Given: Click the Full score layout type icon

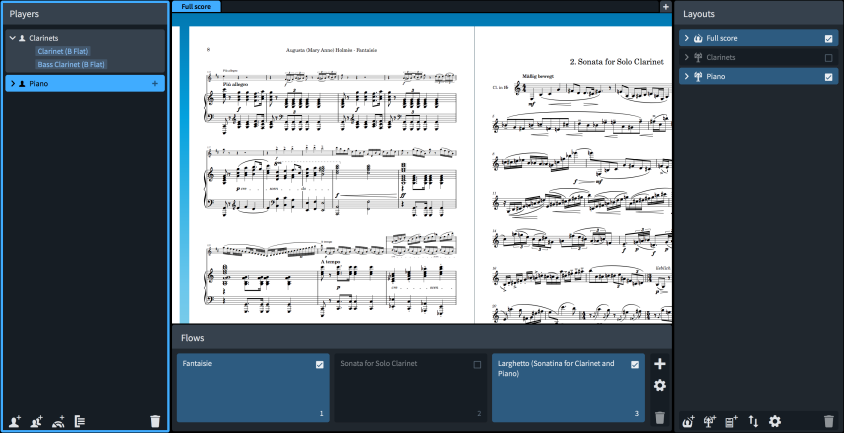Looking at the screenshot, I should 699,38.
